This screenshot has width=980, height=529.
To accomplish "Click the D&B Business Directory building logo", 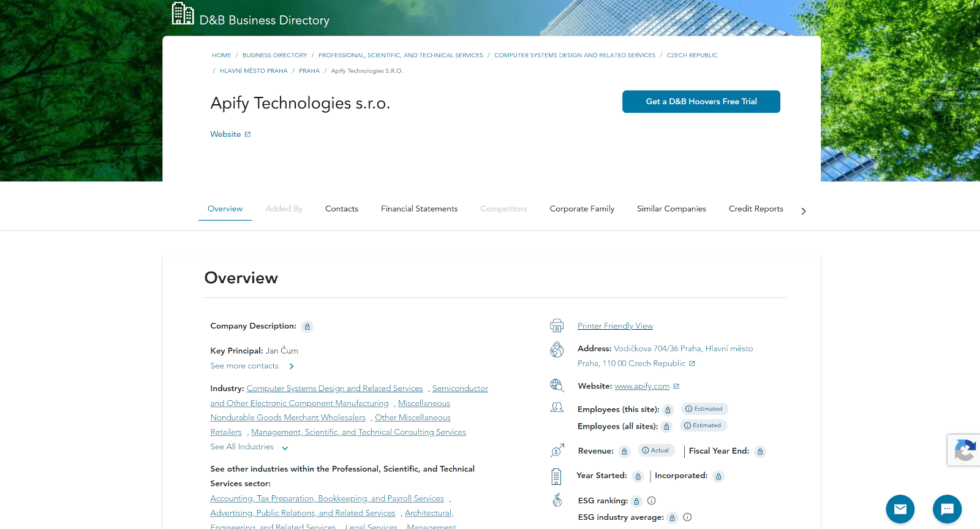I will point(183,13).
